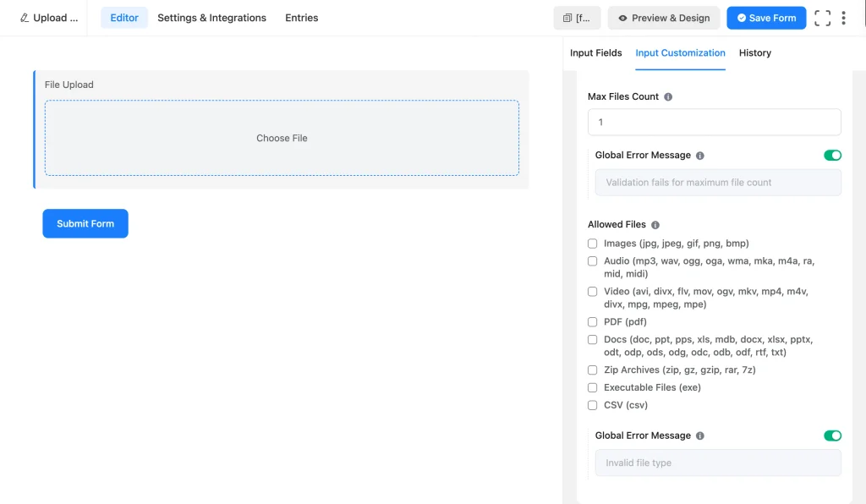This screenshot has width=866, height=504.
Task: Click the Upload form title
Action: point(55,18)
